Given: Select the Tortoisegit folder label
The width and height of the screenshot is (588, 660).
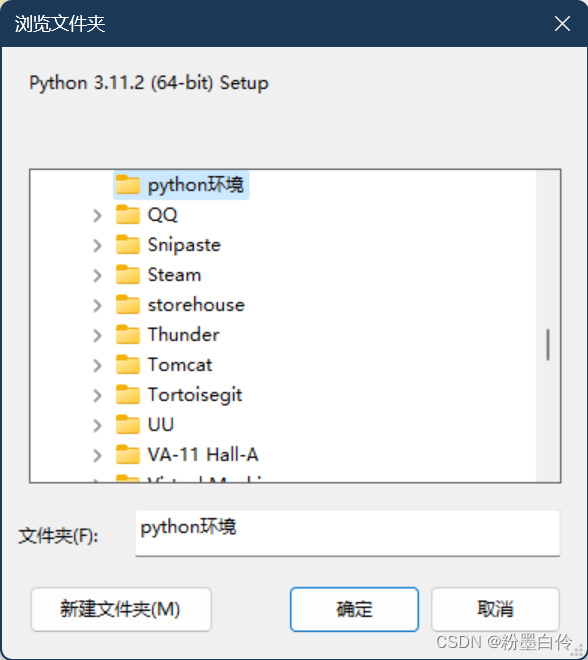Looking at the screenshot, I should 195,395.
